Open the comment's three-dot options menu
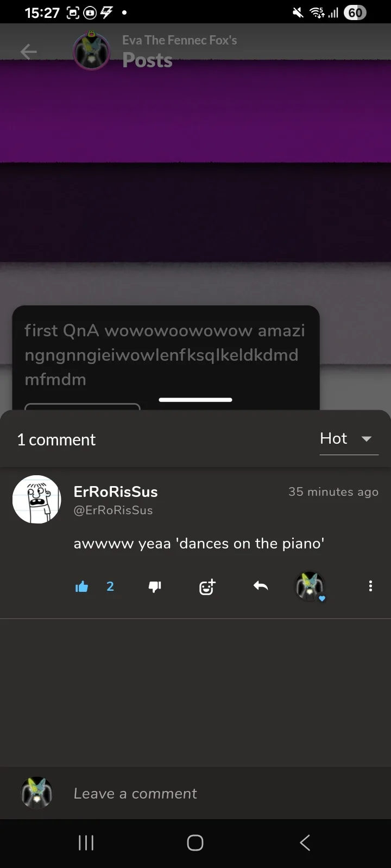Image resolution: width=391 pixels, height=868 pixels. [x=370, y=586]
